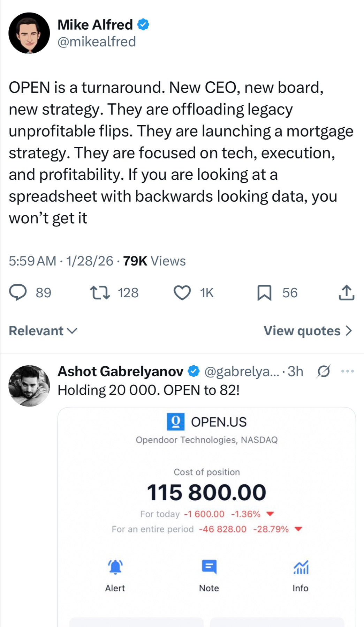Click Ashot Gabrelyanov's display name

120,371
